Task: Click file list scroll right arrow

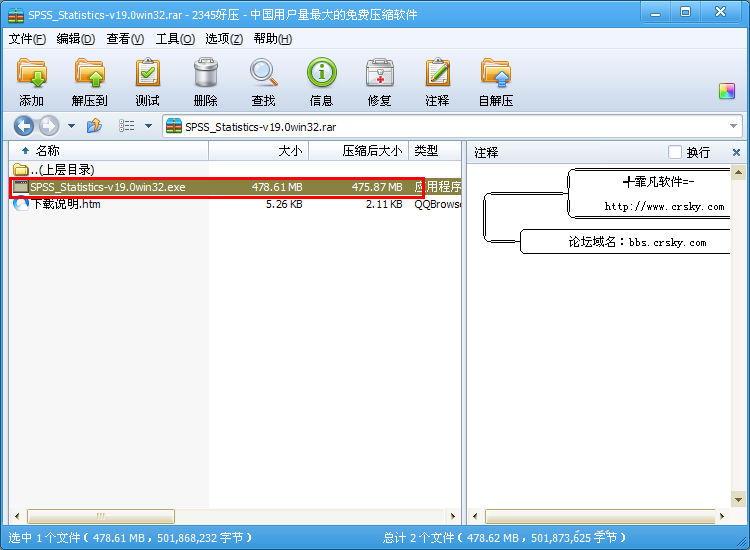Action: click(453, 517)
